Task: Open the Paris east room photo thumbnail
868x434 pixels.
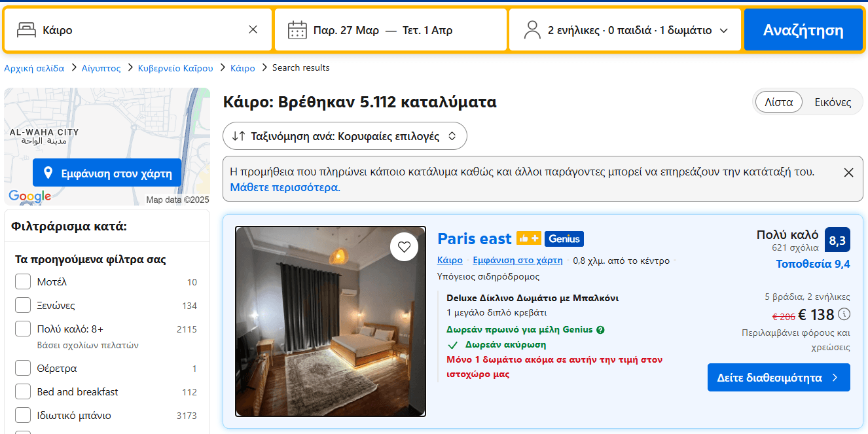Action: 331,321
